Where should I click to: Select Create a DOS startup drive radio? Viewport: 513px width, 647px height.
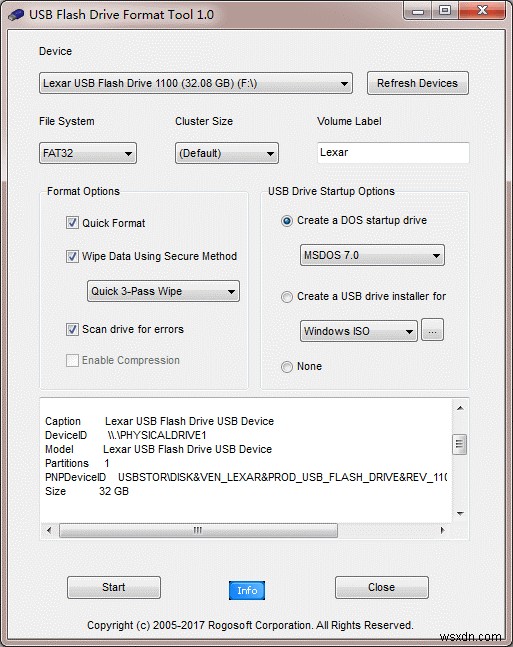287,221
